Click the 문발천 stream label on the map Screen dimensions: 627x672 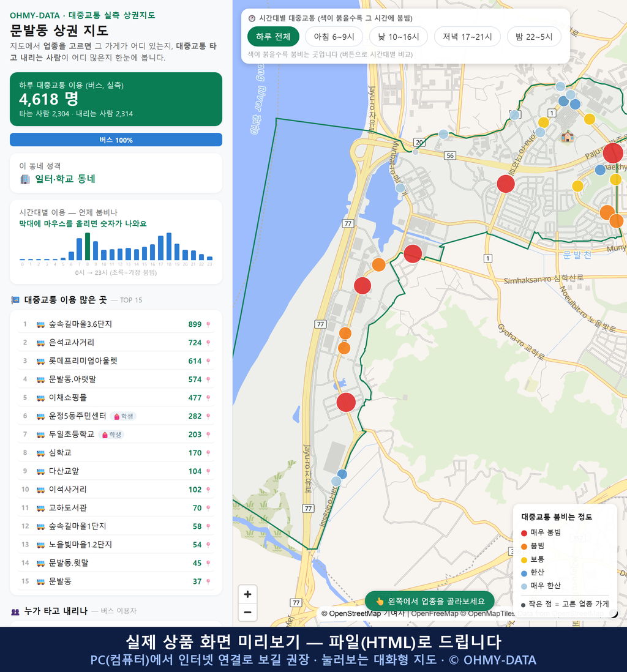click(x=577, y=255)
